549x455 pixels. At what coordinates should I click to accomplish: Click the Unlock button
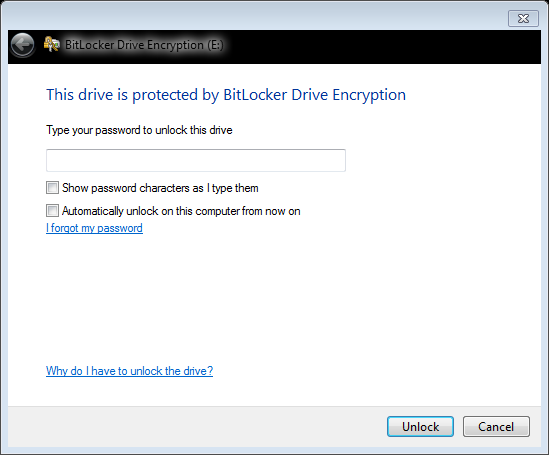tap(420, 426)
